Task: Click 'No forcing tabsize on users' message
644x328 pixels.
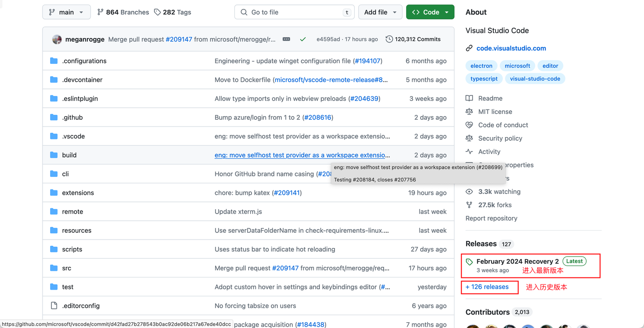Action: click(x=255, y=306)
